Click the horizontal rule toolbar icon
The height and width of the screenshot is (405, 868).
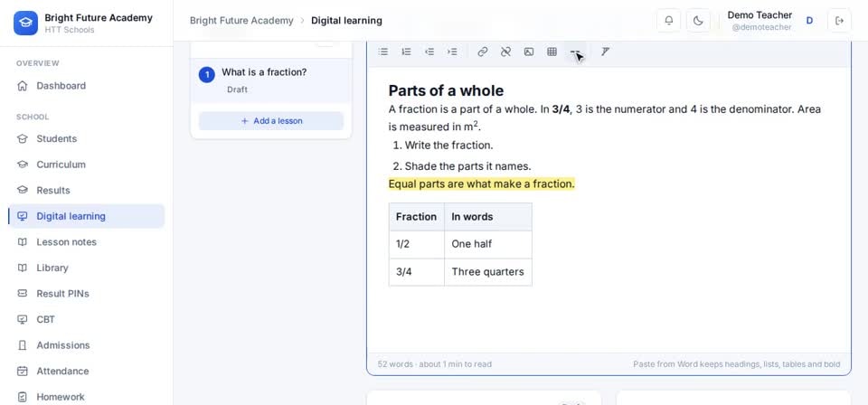575,52
